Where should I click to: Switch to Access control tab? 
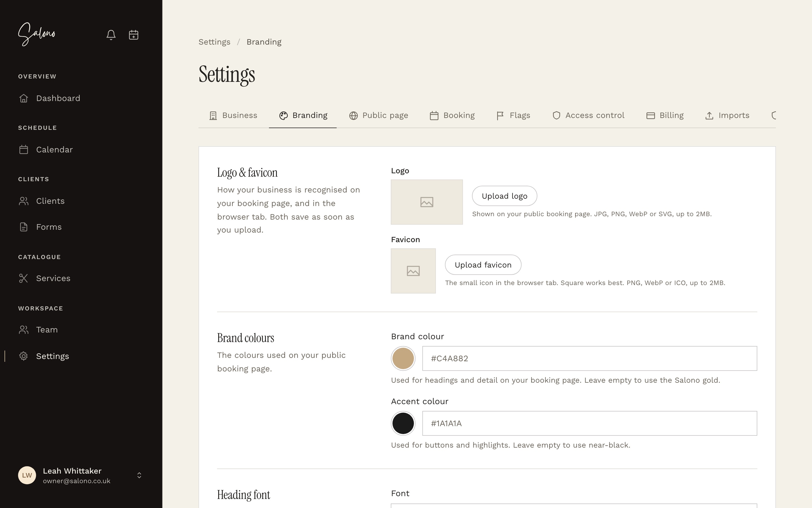588,116
